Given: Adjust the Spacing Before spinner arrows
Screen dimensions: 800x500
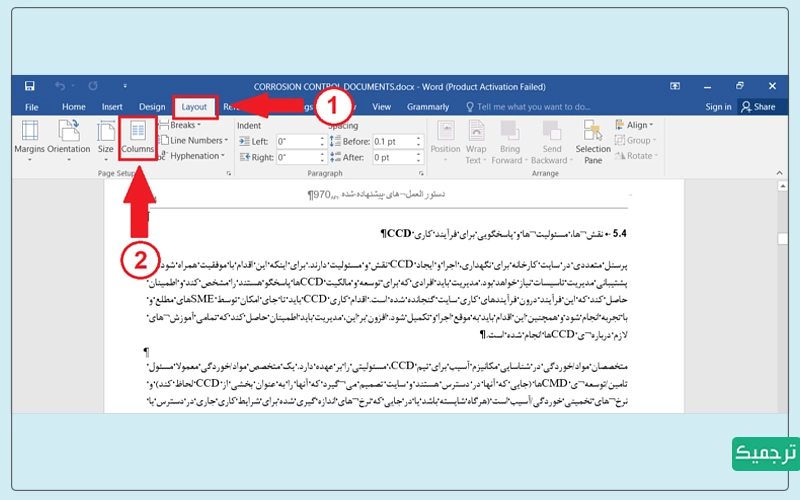Looking at the screenshot, I should pyautogui.click(x=418, y=141).
